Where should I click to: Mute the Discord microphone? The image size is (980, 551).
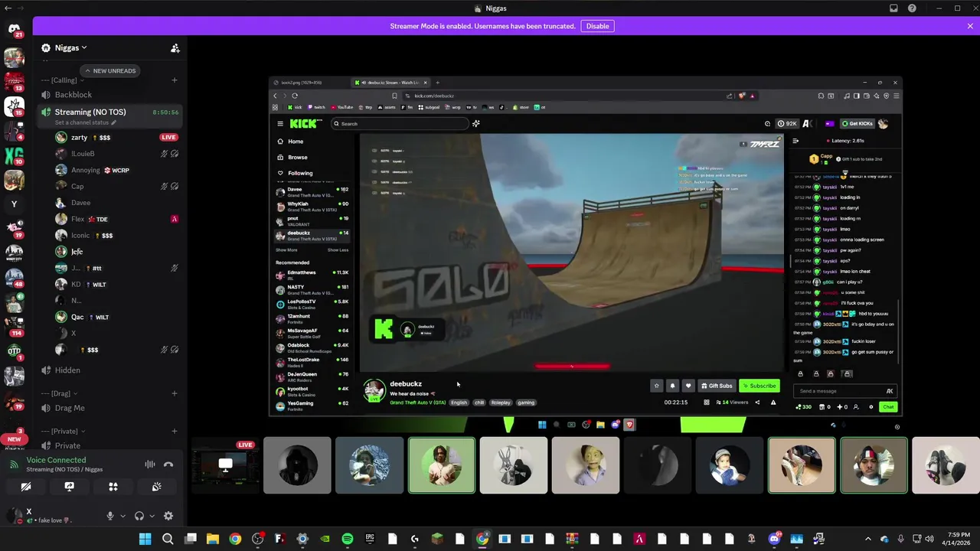tap(110, 516)
